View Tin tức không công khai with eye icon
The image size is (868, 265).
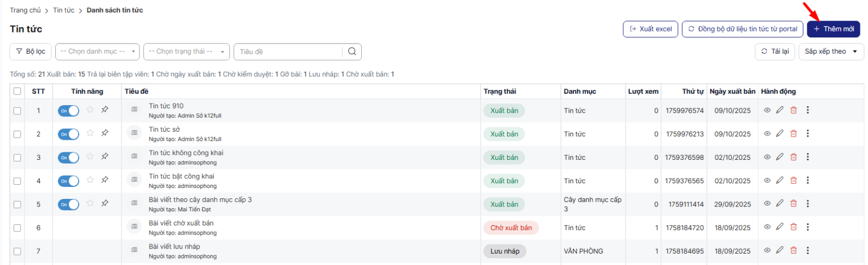click(x=767, y=157)
